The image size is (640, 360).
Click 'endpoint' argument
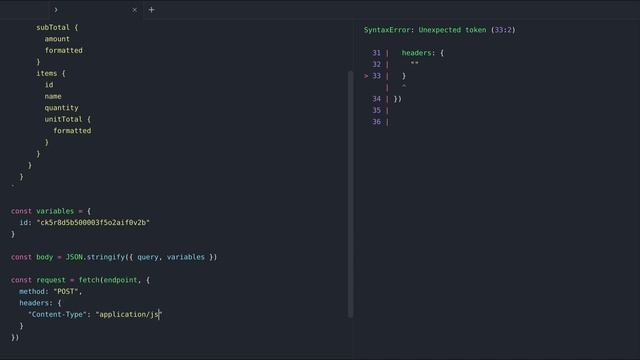pyautogui.click(x=120, y=280)
